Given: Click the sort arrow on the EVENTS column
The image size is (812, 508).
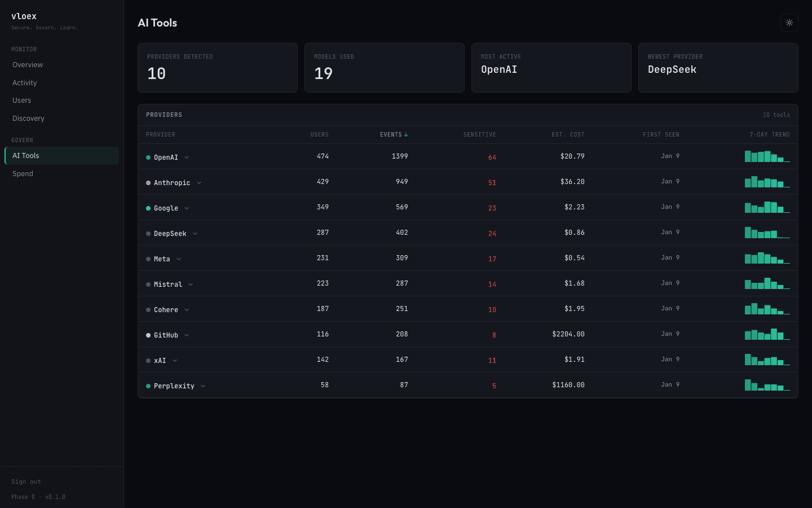Looking at the screenshot, I should (x=407, y=134).
